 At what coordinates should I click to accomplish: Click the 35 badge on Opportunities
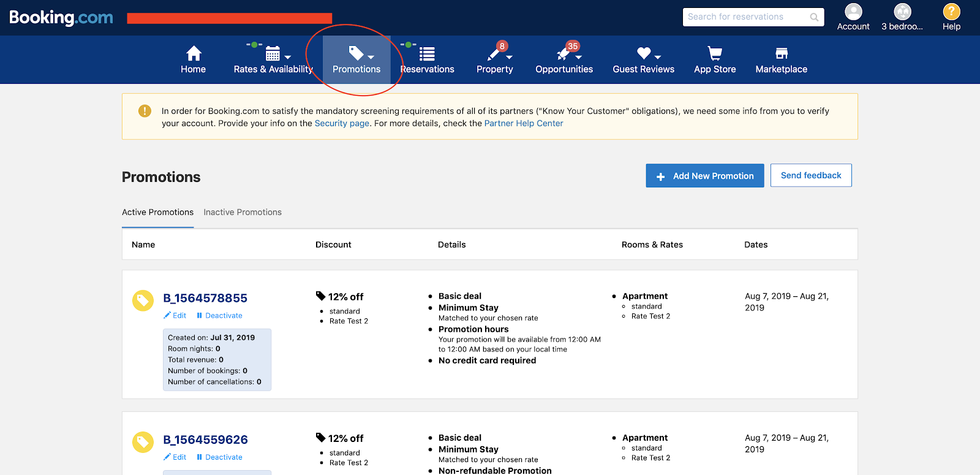pos(573,46)
